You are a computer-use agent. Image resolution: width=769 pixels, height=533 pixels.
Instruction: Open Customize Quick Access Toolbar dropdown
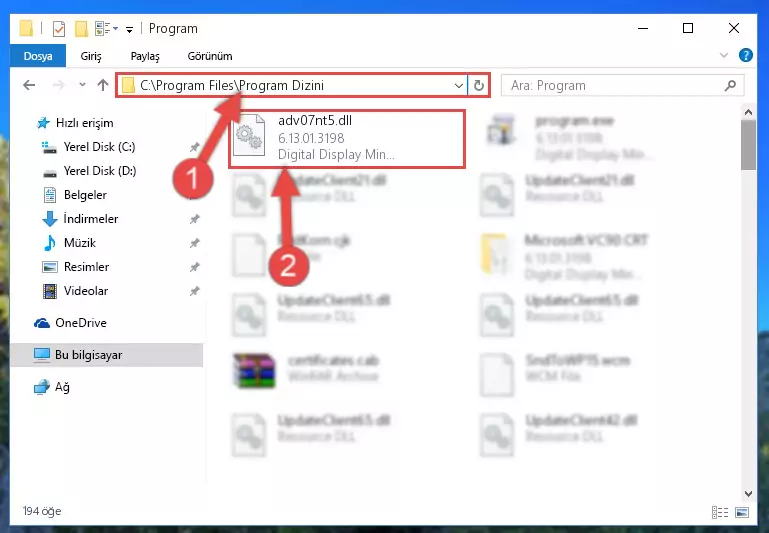[129, 30]
